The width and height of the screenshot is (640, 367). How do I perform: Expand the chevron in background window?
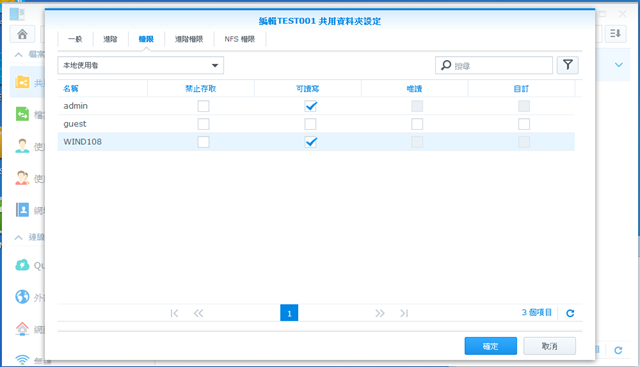click(619, 65)
